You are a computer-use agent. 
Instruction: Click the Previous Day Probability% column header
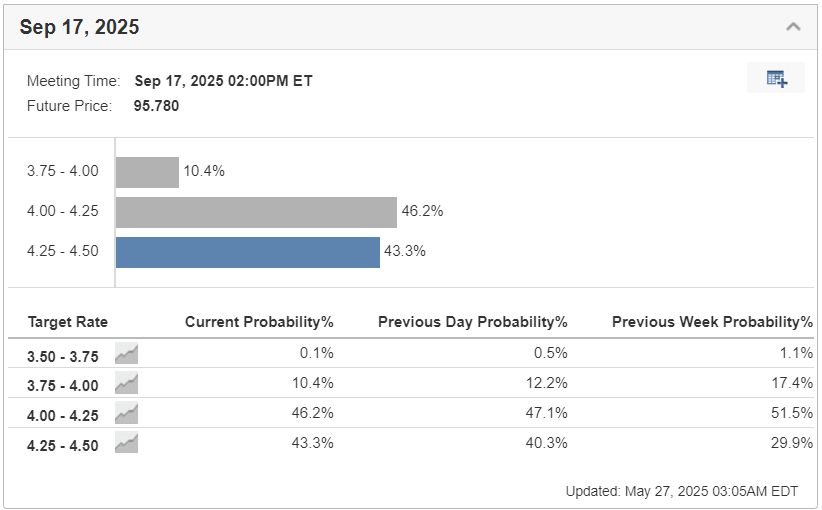[x=472, y=322]
